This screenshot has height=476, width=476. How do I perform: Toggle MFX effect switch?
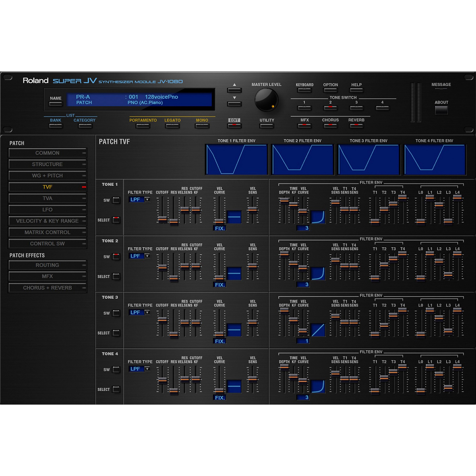pos(305,126)
